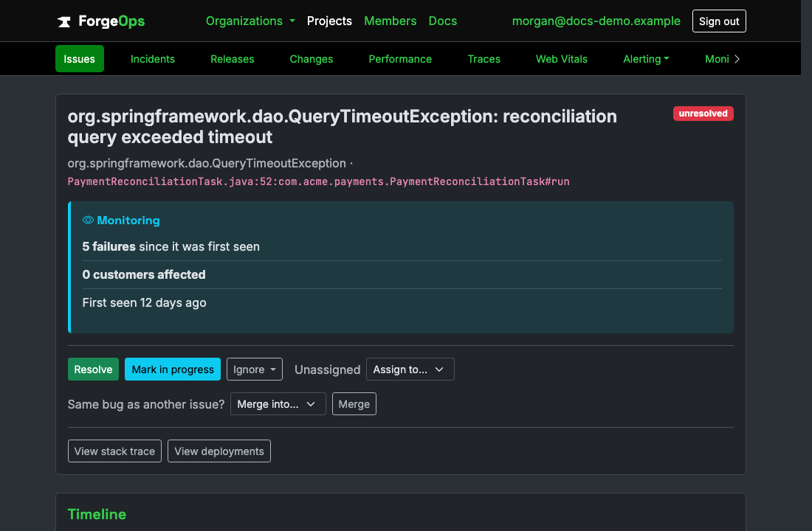The height and width of the screenshot is (531, 812).
Task: Switch to the Incidents tab
Action: tap(153, 59)
